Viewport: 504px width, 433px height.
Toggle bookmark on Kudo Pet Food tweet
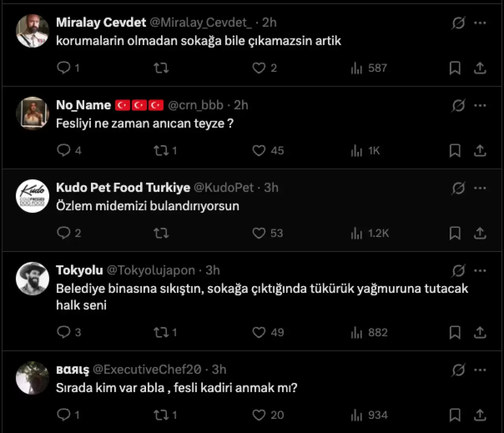click(x=455, y=233)
